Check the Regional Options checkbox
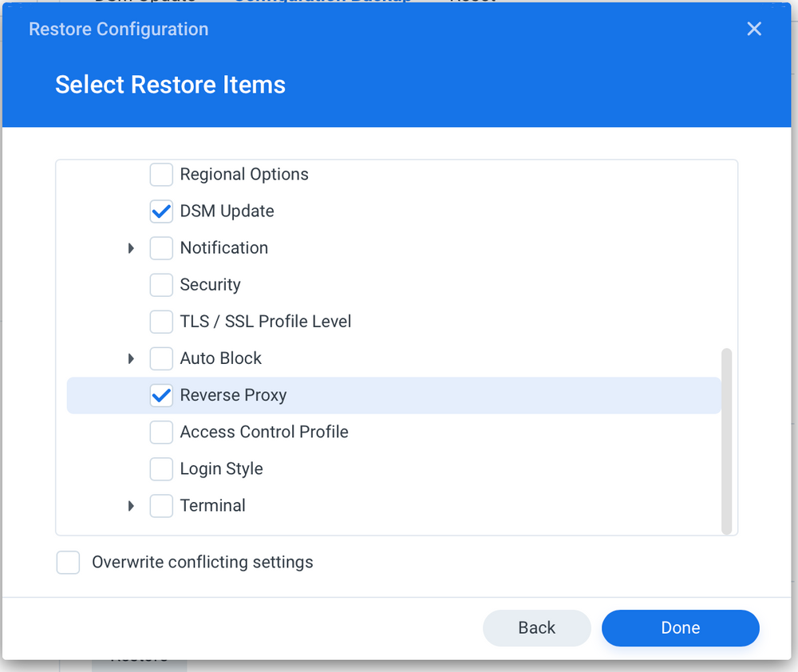The width and height of the screenshot is (798, 672). pyautogui.click(x=161, y=174)
